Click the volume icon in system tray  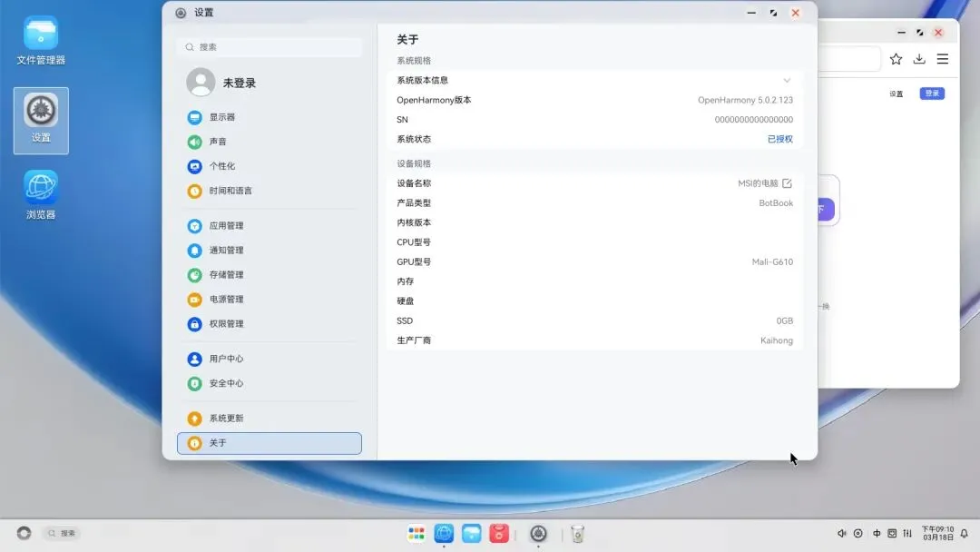841,533
